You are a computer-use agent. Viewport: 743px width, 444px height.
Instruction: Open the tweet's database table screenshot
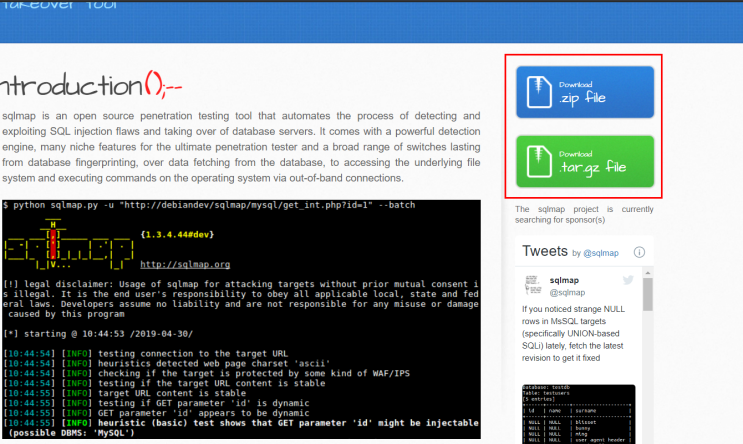point(579,414)
